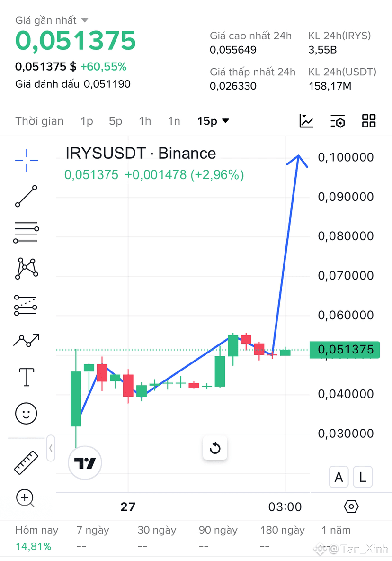Click the TradingView logo button
The height and width of the screenshot is (561, 392).
tap(85, 463)
